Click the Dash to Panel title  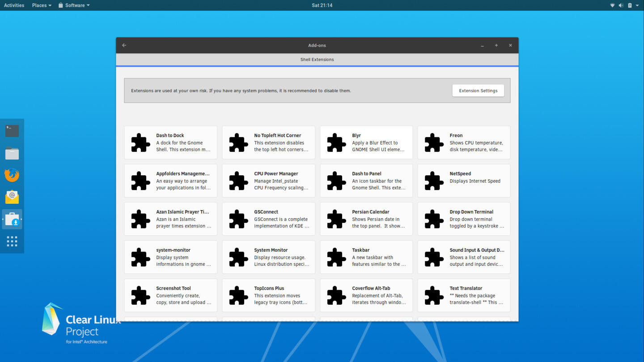point(367,174)
